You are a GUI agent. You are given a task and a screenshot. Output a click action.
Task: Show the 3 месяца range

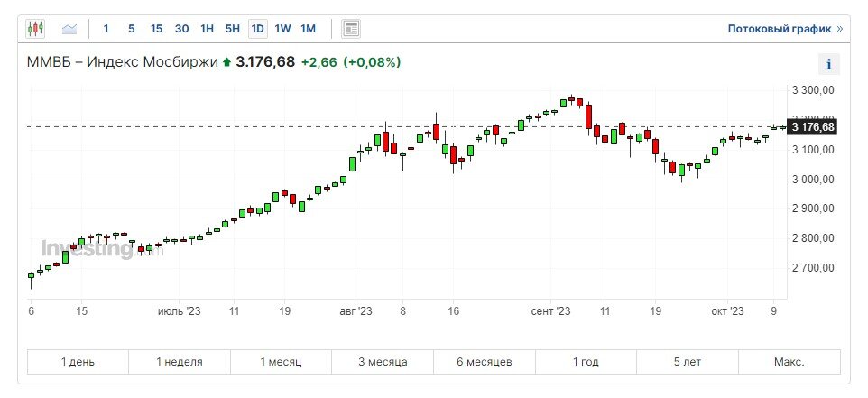(x=383, y=362)
